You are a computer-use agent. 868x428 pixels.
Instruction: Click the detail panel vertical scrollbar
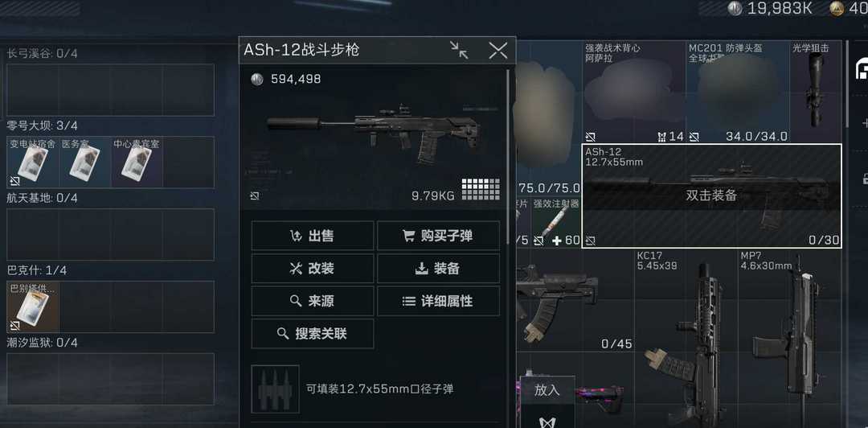[508, 156]
